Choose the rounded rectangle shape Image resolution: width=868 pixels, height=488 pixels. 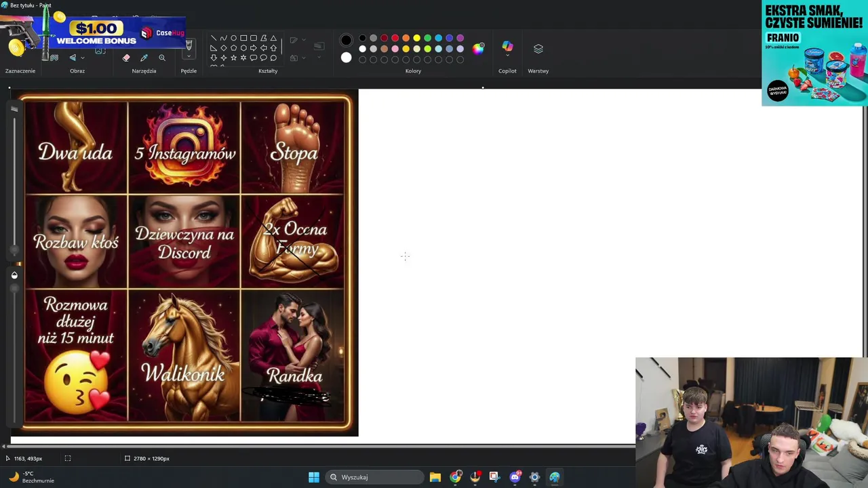pyautogui.click(x=254, y=38)
